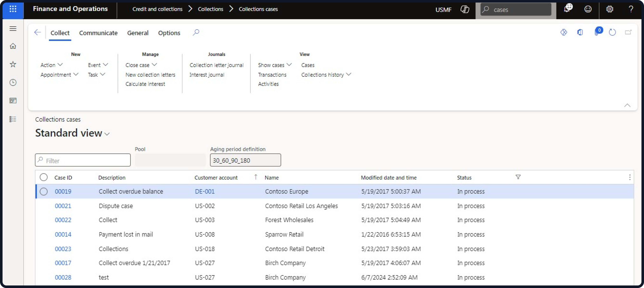Viewport: 644px width, 288px height.
Task: Click the action pane search magnifier icon
Action: (196, 32)
